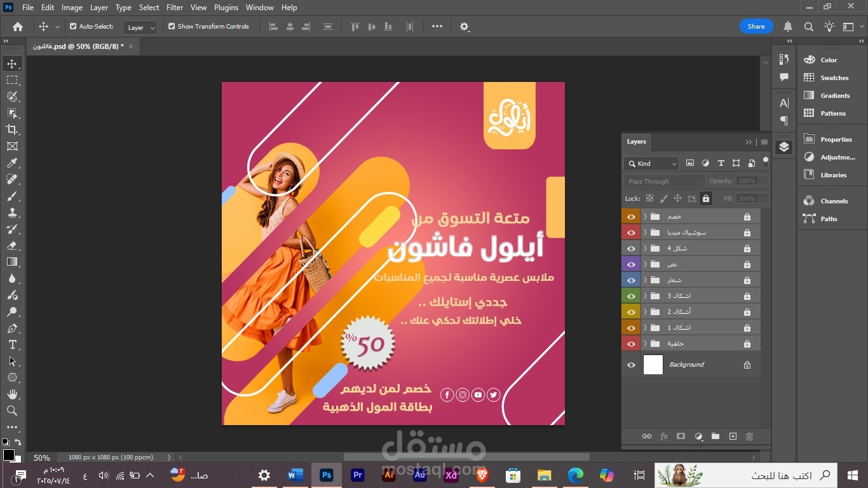Viewport: 868px width, 488px height.
Task: Select the Brush tool
Action: point(12,196)
